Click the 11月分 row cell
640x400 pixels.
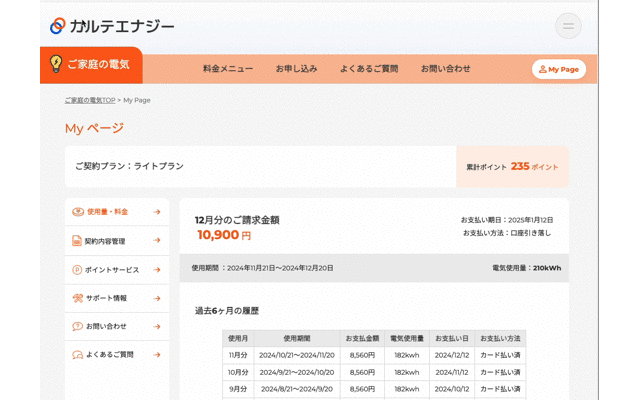coord(238,355)
